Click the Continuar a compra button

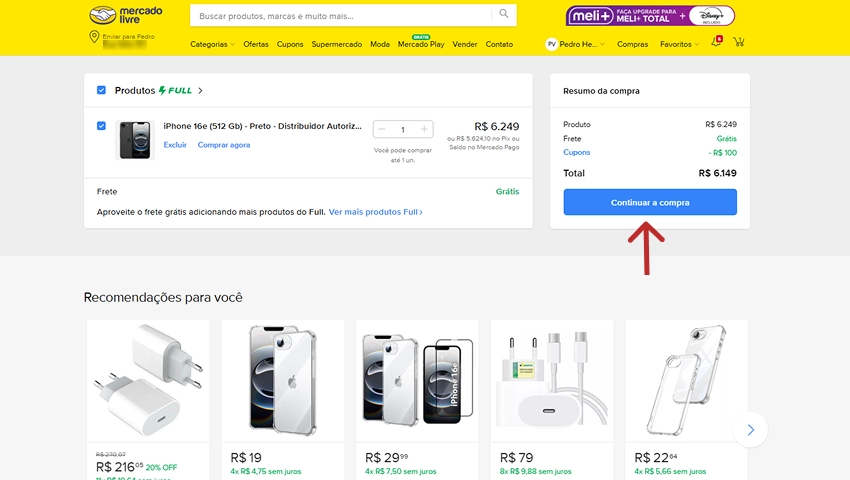[x=650, y=202]
